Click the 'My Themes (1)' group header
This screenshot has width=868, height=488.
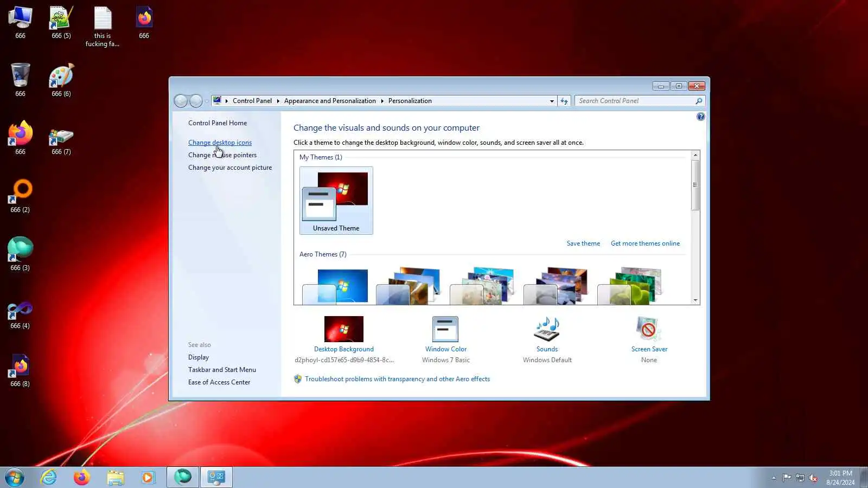tap(321, 157)
